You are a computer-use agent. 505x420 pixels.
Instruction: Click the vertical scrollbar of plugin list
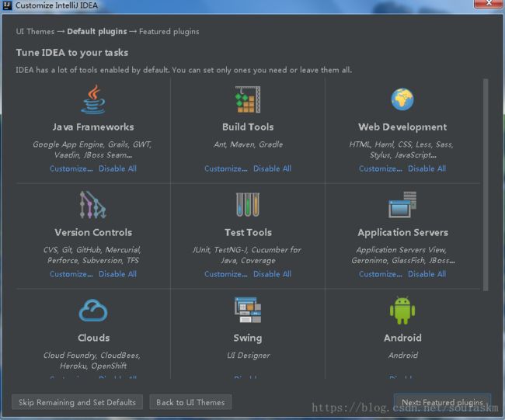click(x=486, y=185)
